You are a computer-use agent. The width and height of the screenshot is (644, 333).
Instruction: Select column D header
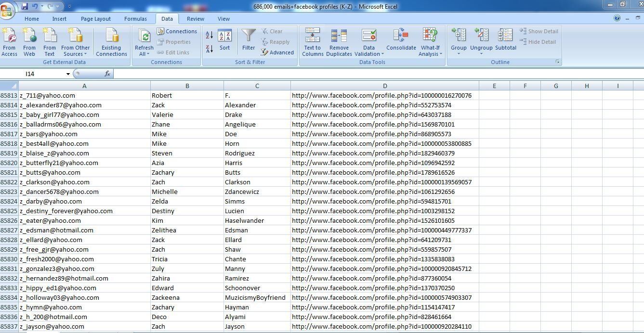pos(385,86)
